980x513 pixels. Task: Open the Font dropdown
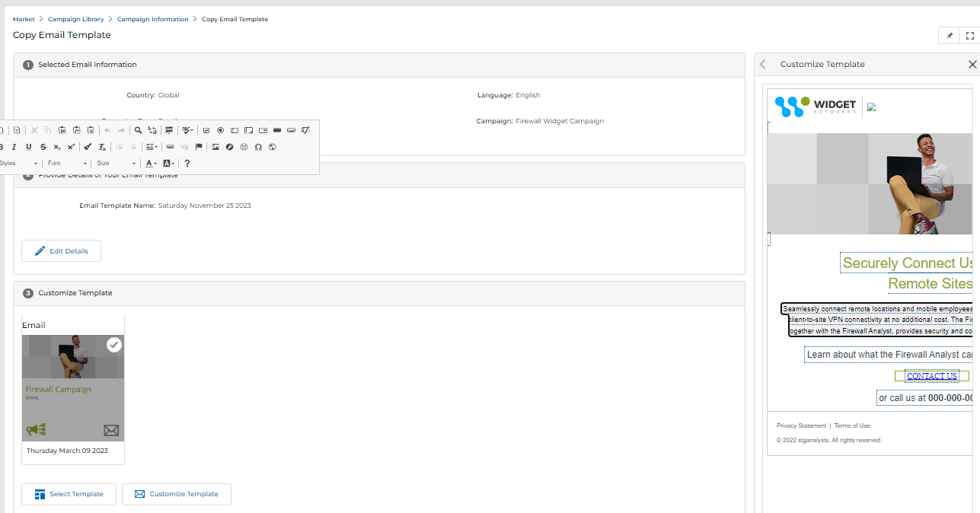click(x=67, y=163)
